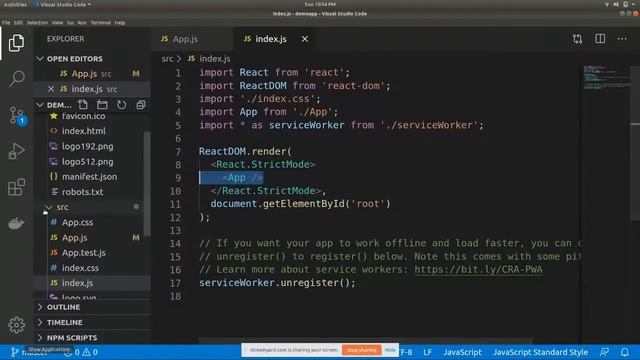Image resolution: width=640 pixels, height=360 pixels.
Task: Click index.js breadcrumb above editor
Action: coord(215,59)
